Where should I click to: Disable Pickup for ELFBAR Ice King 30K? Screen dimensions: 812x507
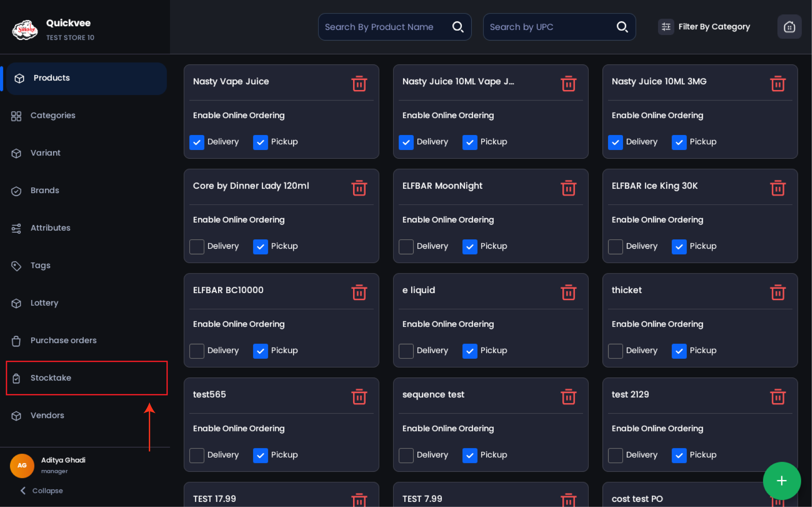679,247
